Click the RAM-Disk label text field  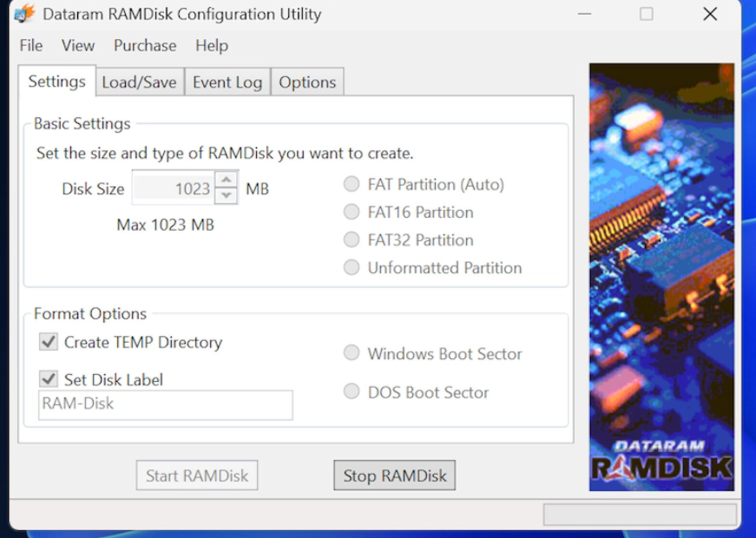click(165, 404)
